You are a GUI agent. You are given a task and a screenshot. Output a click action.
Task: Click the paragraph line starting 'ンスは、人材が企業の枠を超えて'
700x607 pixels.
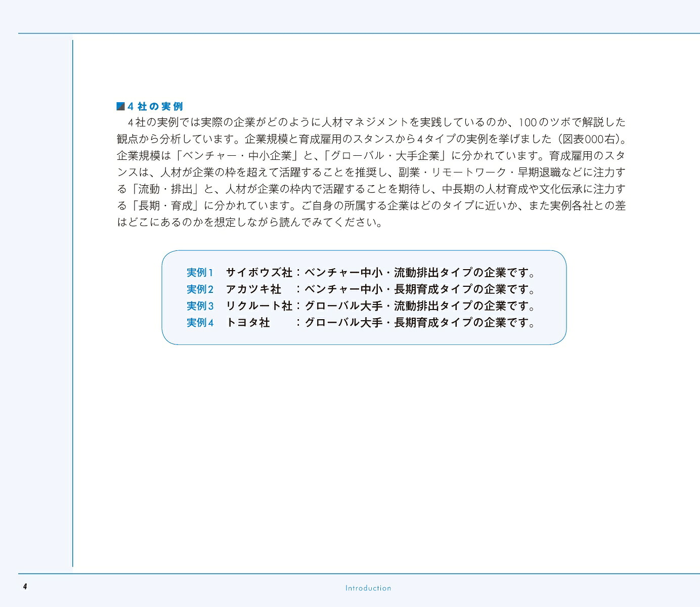371,172
